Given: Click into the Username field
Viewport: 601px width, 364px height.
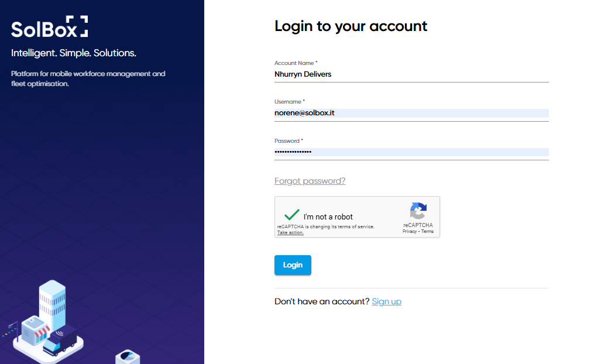Looking at the screenshot, I should (411, 113).
